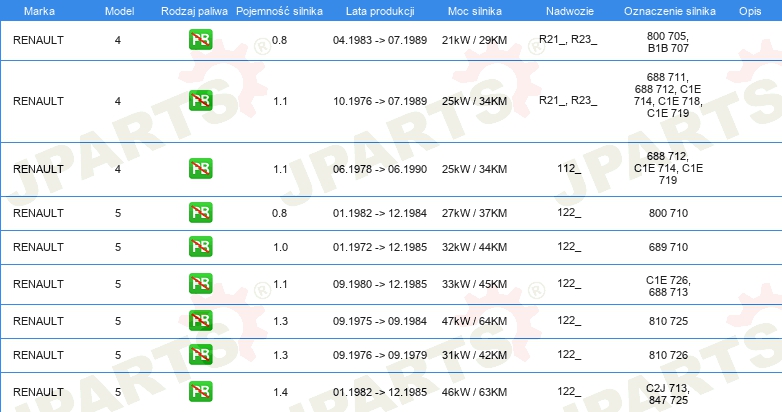Viewport: 782px width, 412px height.
Task: Click the unleaded petrol icon in the 800 705 row
Action: (x=200, y=40)
